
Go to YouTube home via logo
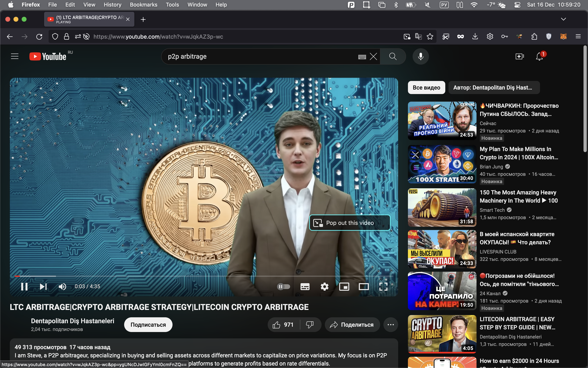pos(48,56)
